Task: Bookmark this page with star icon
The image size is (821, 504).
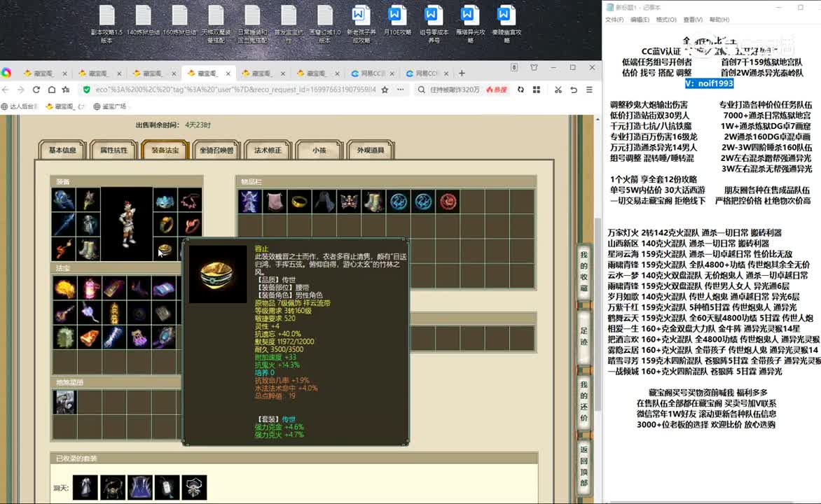Action: [x=385, y=90]
